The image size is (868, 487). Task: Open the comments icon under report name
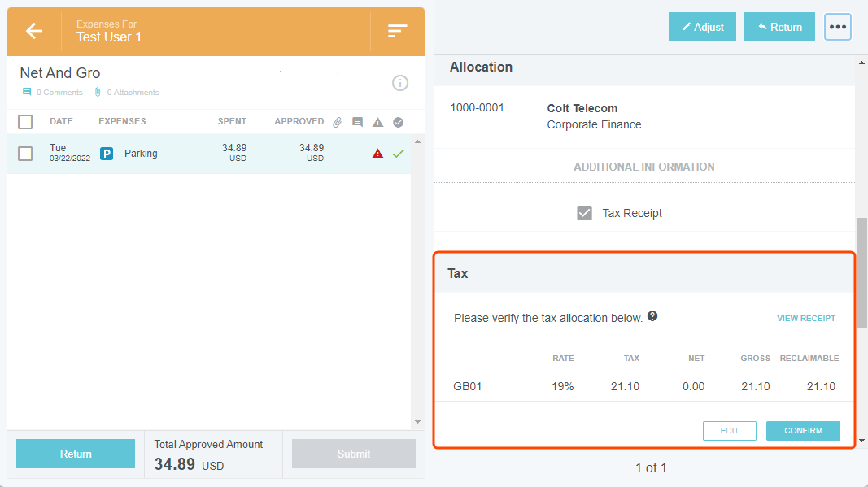(x=27, y=92)
